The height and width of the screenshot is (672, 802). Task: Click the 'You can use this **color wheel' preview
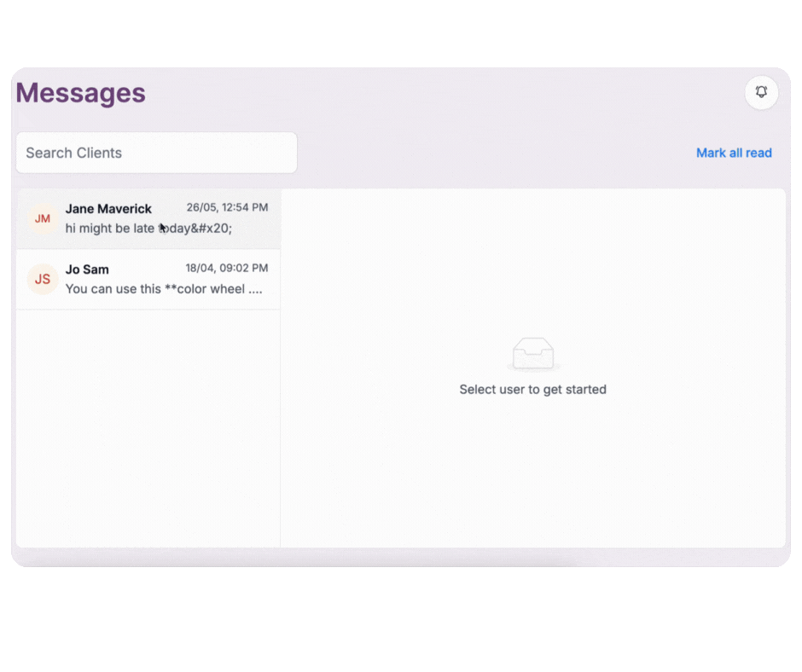tap(164, 289)
